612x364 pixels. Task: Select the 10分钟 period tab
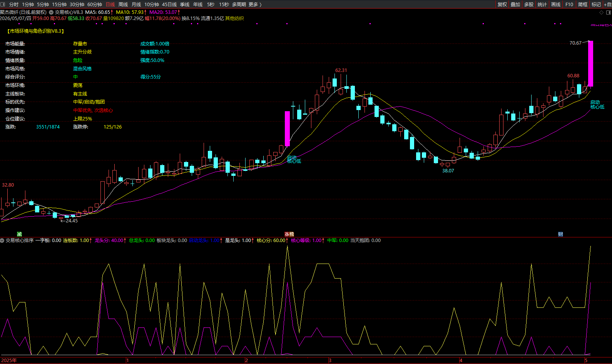tap(152, 4)
